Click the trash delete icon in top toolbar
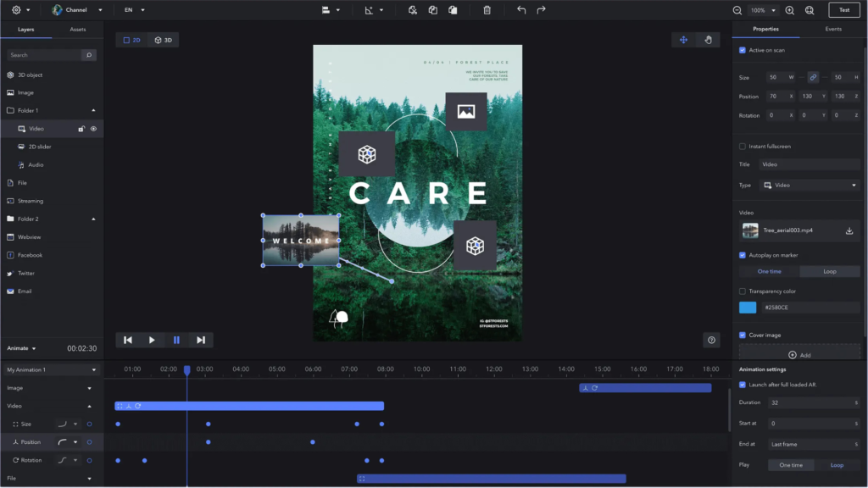The width and height of the screenshot is (868, 488). (487, 10)
